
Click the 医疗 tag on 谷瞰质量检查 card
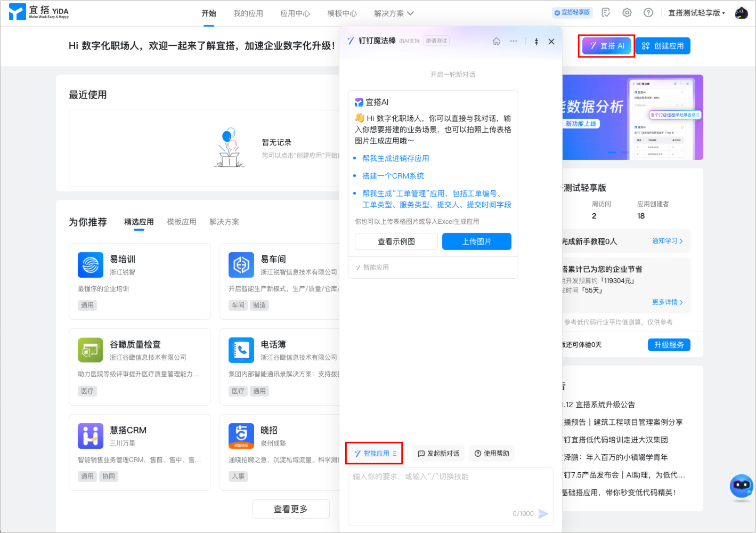87,391
